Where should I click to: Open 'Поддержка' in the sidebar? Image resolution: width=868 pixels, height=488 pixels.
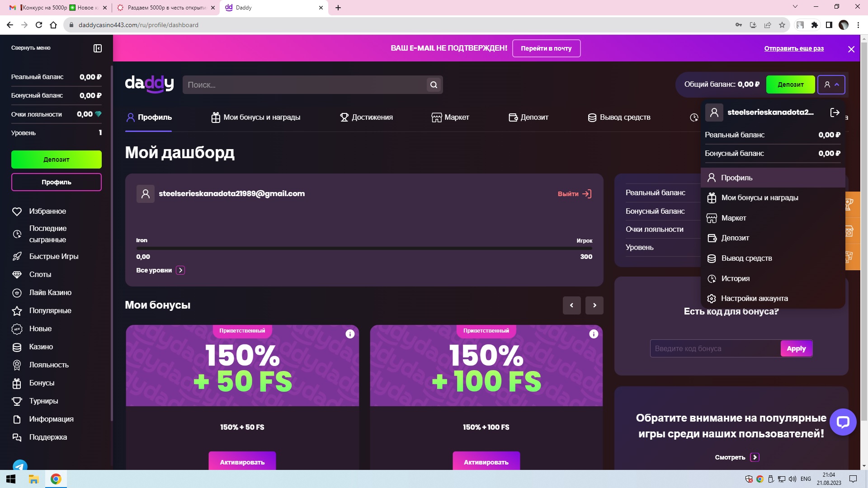pyautogui.click(x=39, y=437)
